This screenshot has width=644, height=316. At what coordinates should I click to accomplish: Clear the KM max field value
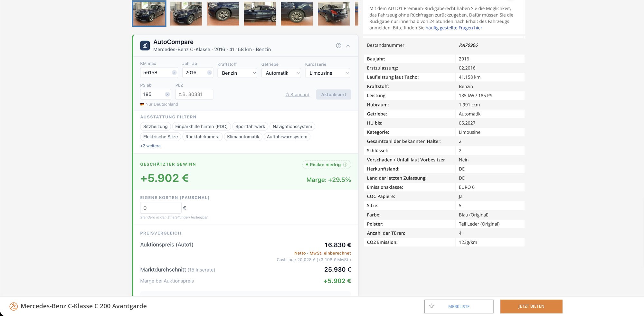[x=174, y=73]
